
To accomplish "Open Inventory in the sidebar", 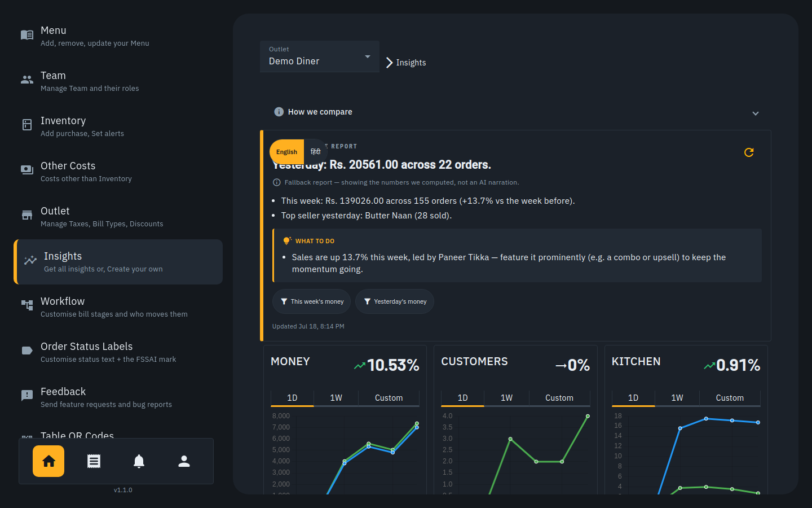I will click(x=118, y=126).
